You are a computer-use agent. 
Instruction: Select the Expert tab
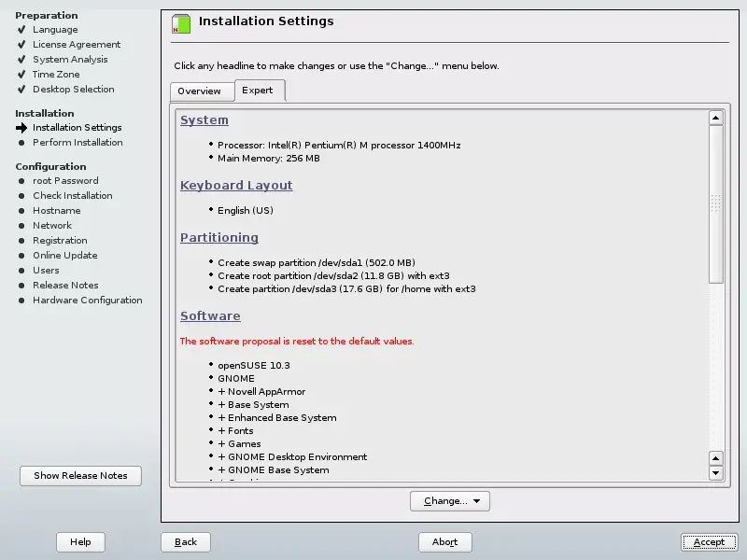pos(260,90)
